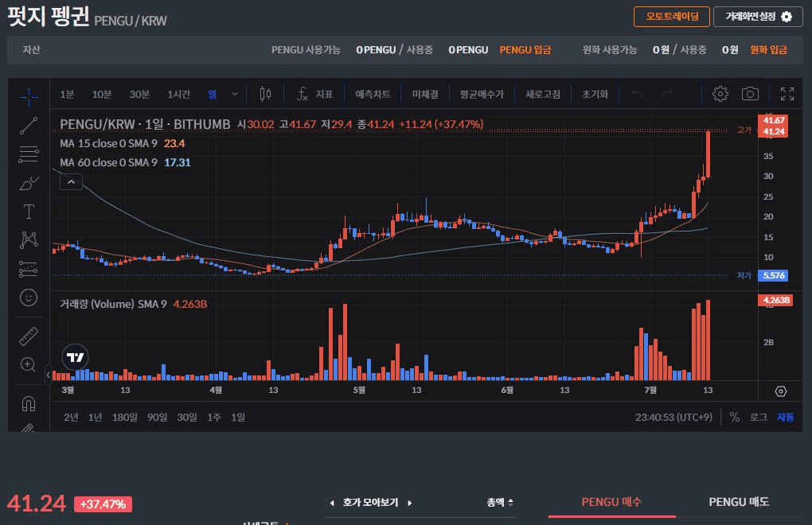Open the Fibonacci/horizontal lines tool

point(29,154)
